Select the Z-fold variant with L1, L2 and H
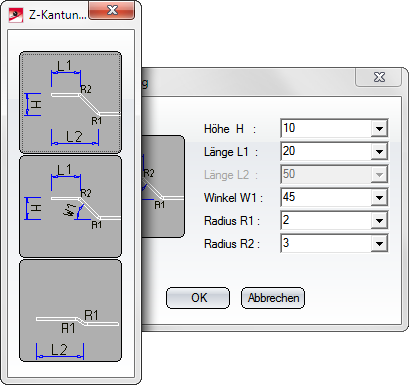This screenshot has width=409, height=385. 70,102
